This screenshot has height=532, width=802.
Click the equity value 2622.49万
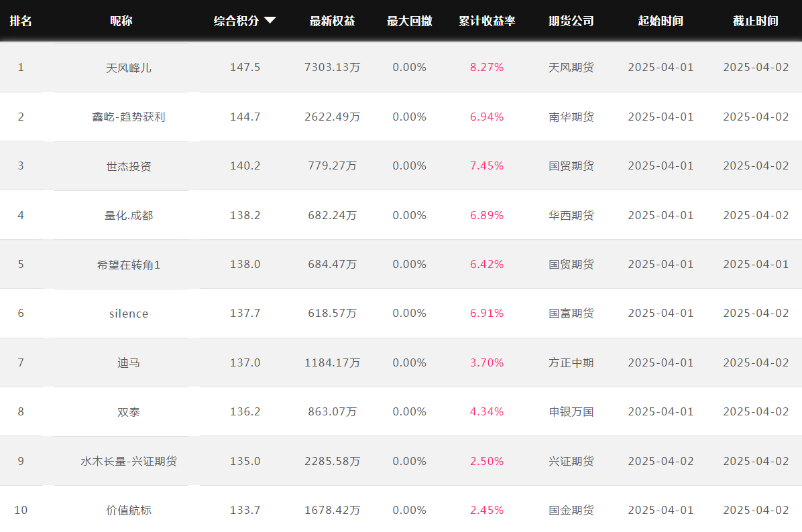[x=333, y=117]
